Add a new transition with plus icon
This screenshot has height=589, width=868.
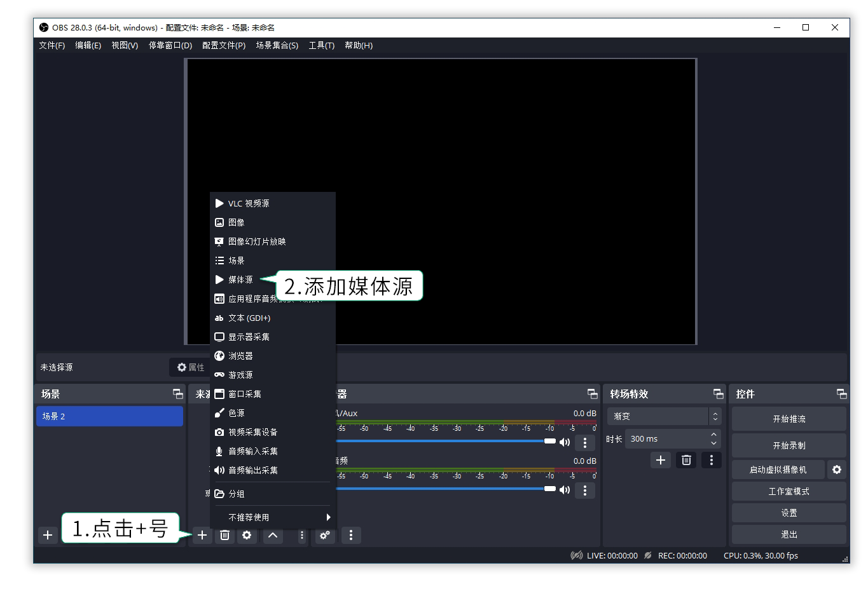point(661,460)
